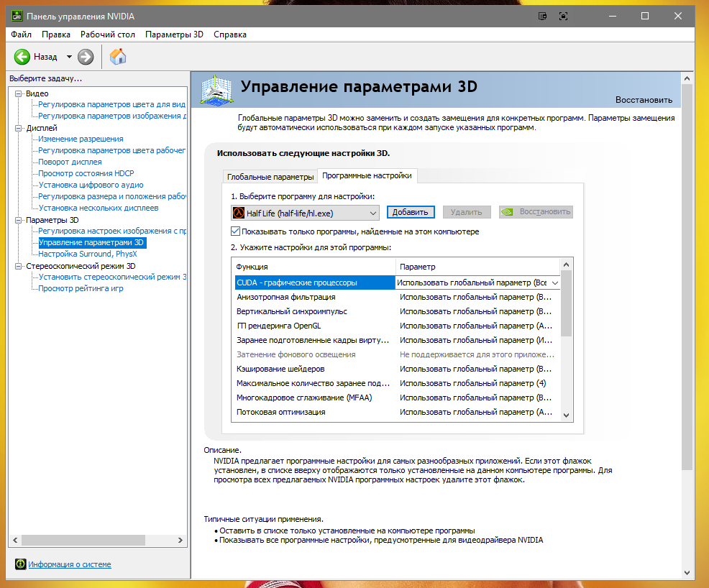Open the Home page icon in toolbar
This screenshot has width=709, height=588.
click(x=118, y=57)
